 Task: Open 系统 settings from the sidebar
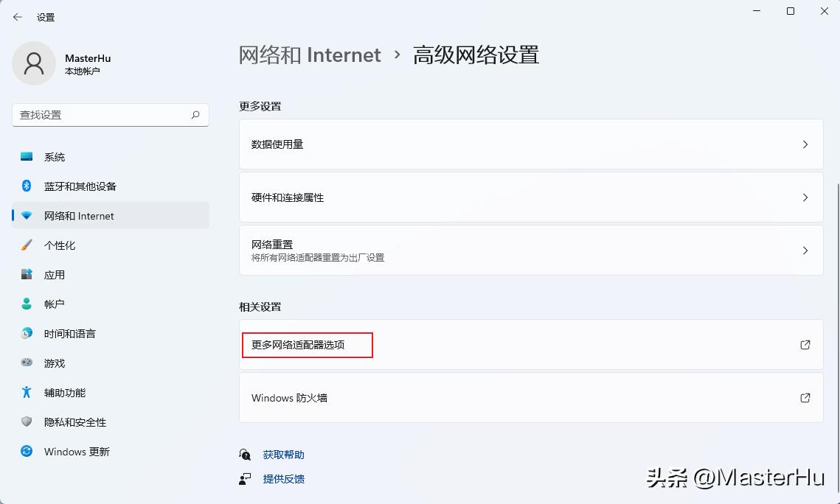click(55, 156)
